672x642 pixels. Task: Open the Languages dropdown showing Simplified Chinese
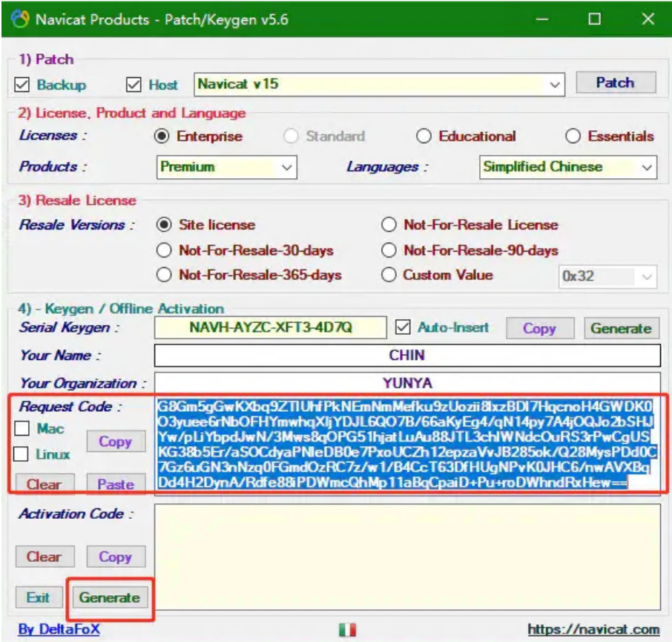tap(647, 167)
